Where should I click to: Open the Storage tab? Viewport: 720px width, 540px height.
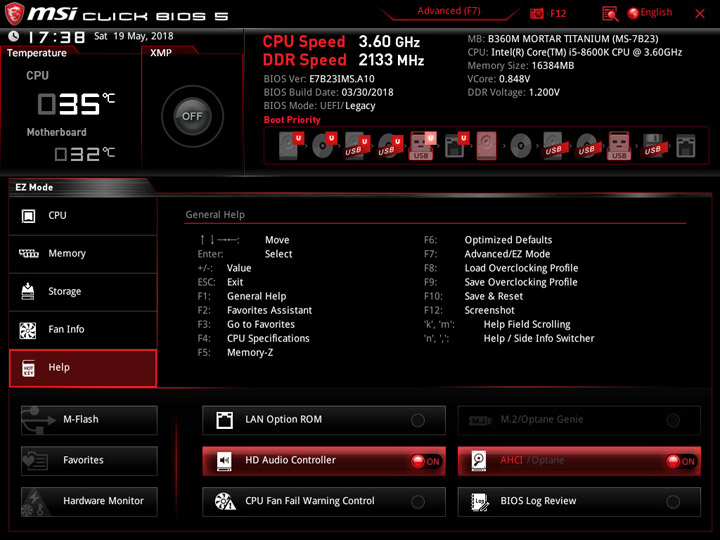click(83, 292)
